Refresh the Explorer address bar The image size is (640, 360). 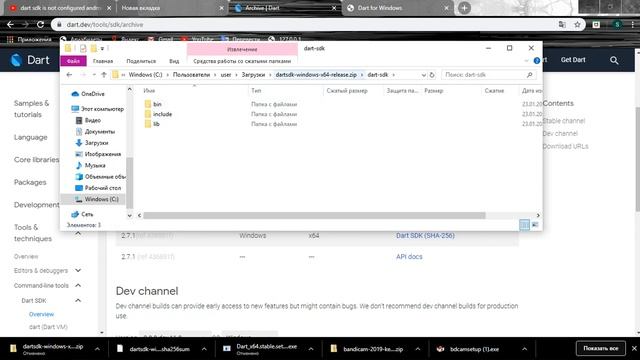[432, 75]
